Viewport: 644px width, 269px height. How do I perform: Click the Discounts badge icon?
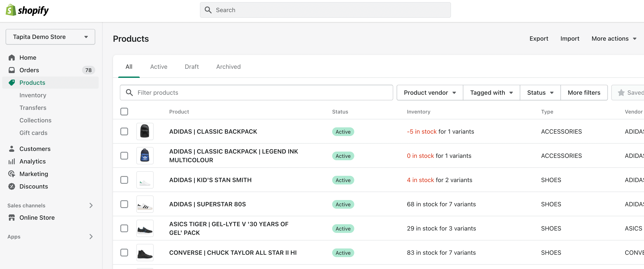11,186
